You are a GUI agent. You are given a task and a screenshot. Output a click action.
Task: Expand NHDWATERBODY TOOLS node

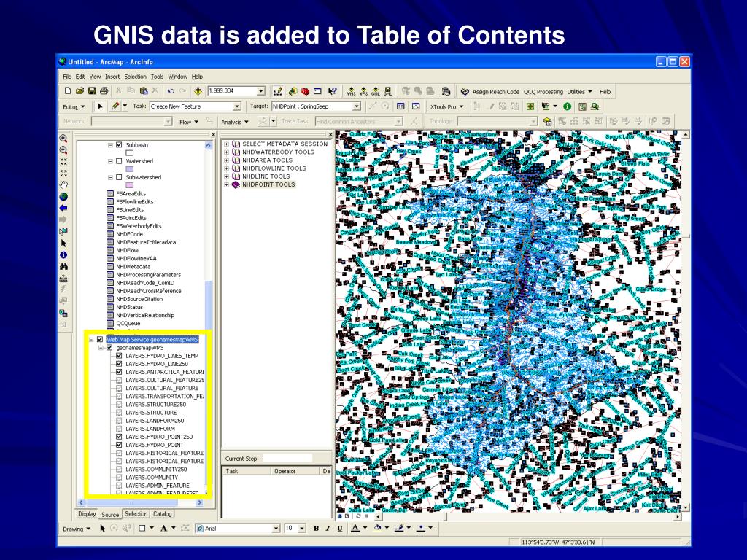(227, 152)
